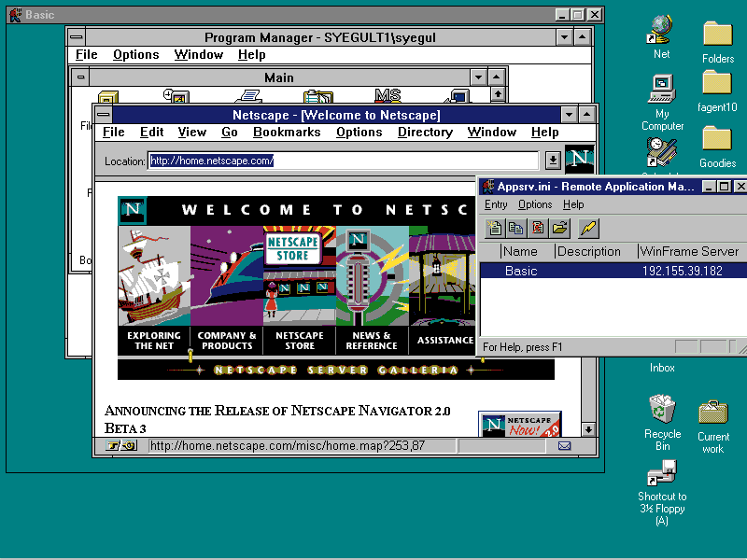The height and width of the screenshot is (560, 747).
Task: Click the mail envelope icon in the Netscape status bar
Action: [x=565, y=446]
